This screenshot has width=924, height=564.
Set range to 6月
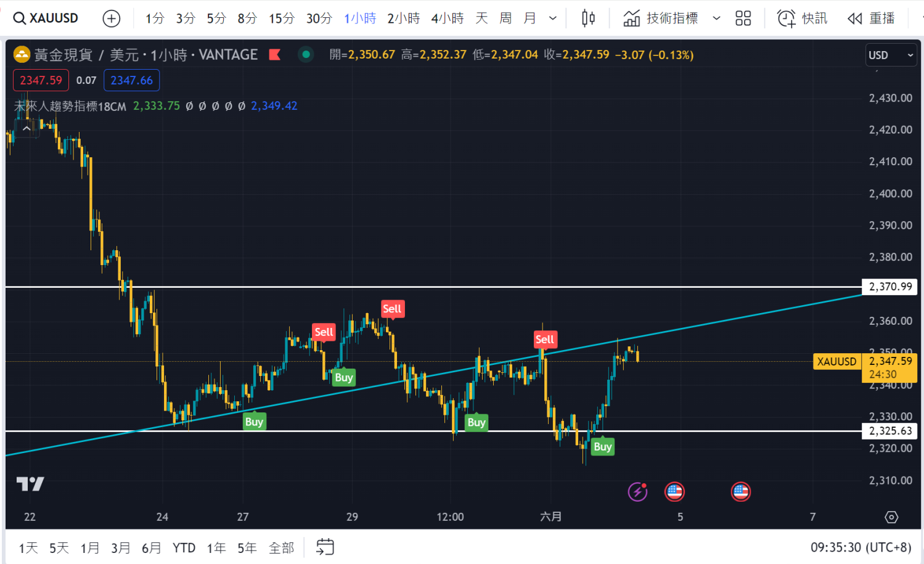(x=152, y=548)
